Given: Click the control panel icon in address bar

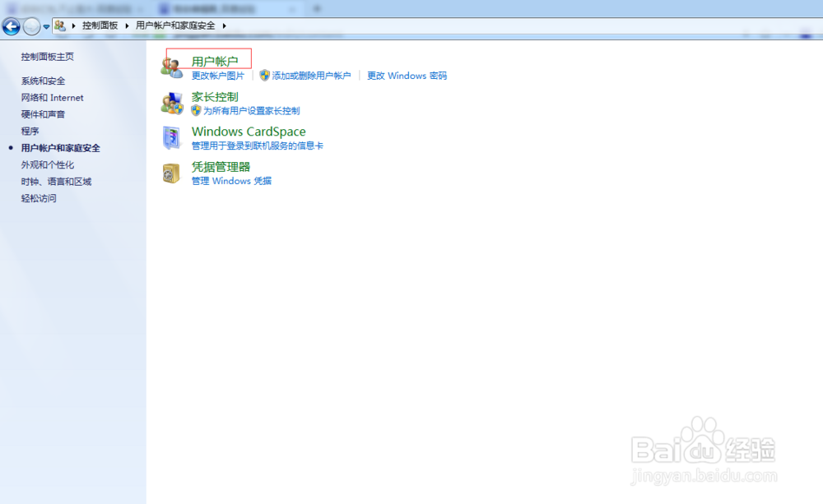Looking at the screenshot, I should tap(60, 25).
